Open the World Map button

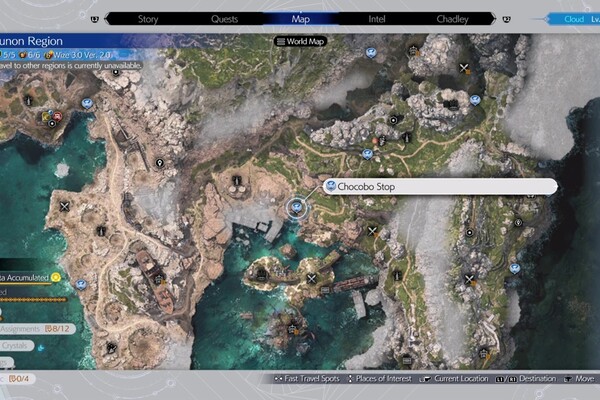300,41
